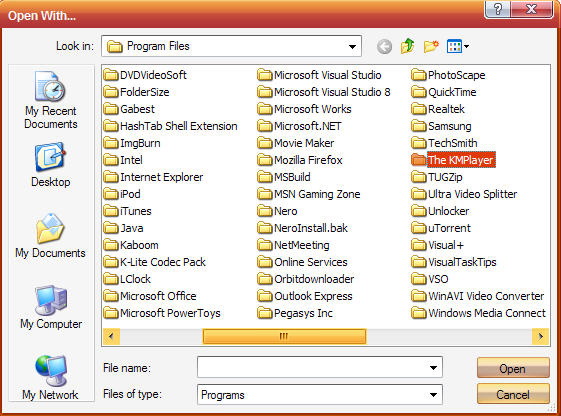Open My Network in places bar

50,378
